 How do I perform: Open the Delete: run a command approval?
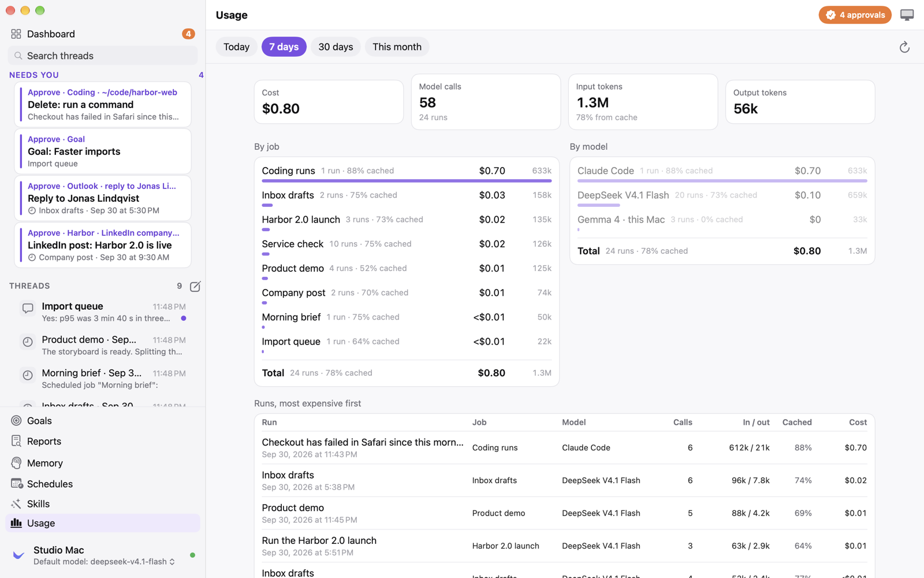103,104
